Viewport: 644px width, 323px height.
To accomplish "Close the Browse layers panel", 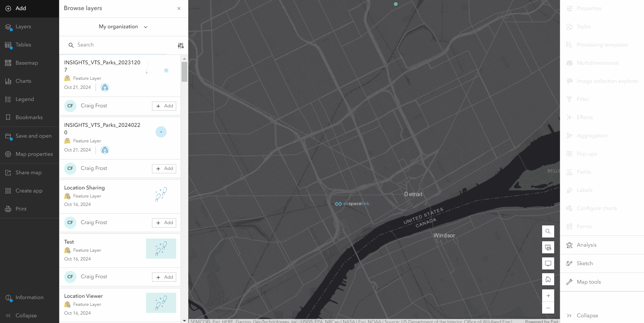I will pyautogui.click(x=179, y=8).
